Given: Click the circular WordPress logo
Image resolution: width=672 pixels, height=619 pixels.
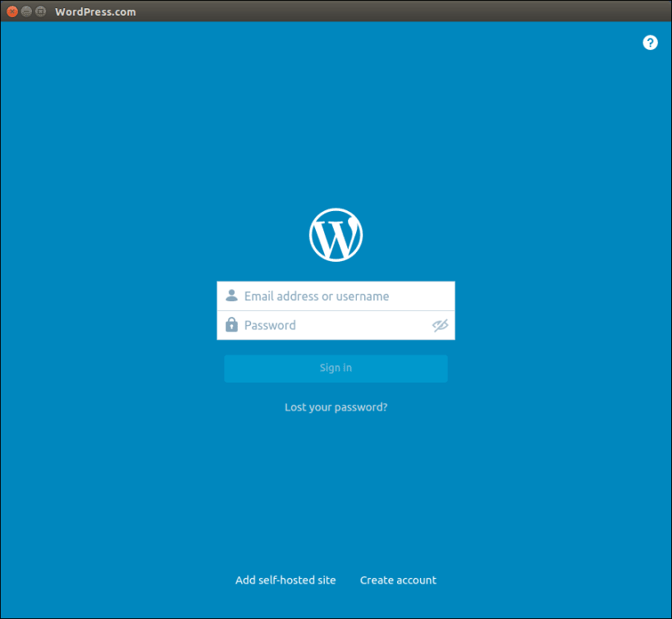Looking at the screenshot, I should 336,234.
